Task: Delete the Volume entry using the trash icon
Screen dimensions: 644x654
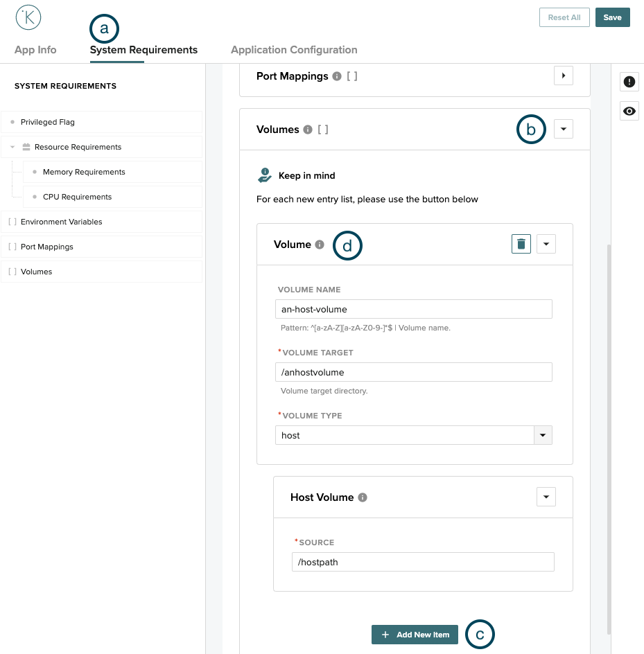Action: tap(521, 243)
